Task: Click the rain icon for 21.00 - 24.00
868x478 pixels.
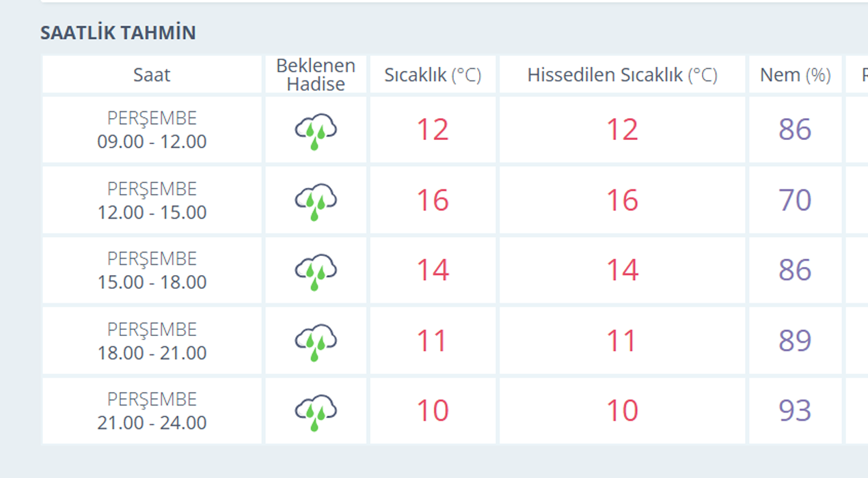Action: tap(316, 412)
